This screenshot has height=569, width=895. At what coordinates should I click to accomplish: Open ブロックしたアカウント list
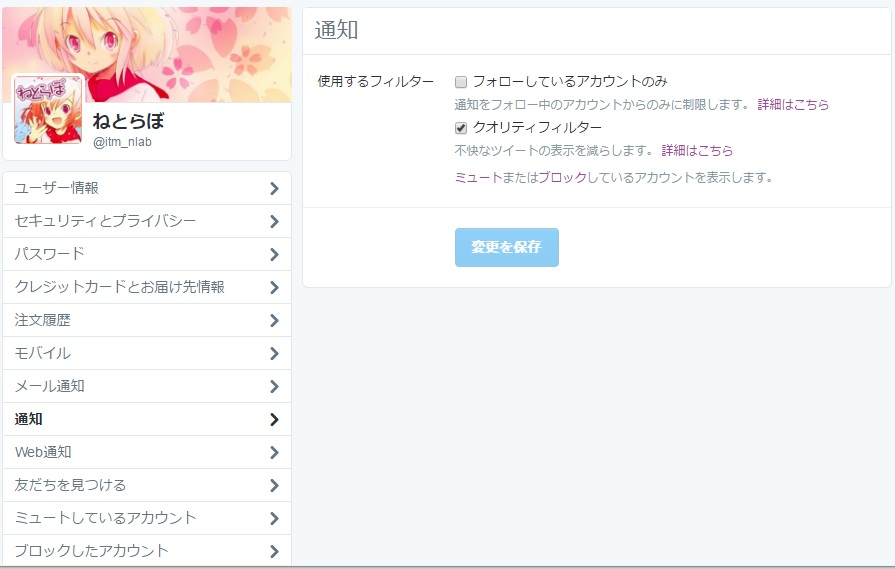tap(147, 551)
